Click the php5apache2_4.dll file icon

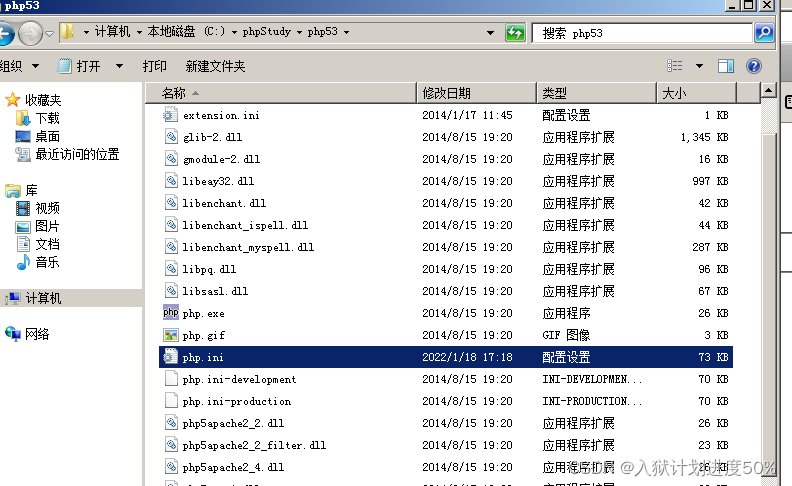pyautogui.click(x=171, y=467)
